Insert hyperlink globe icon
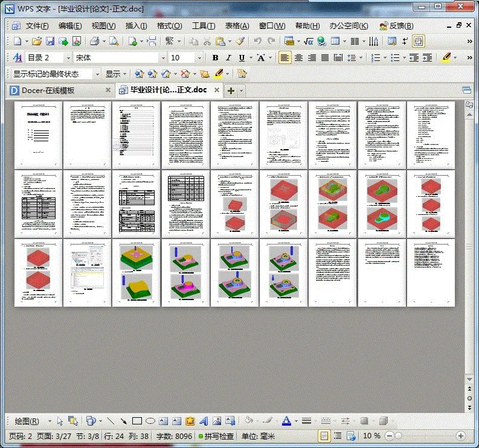479x448 pixels. 321,41
